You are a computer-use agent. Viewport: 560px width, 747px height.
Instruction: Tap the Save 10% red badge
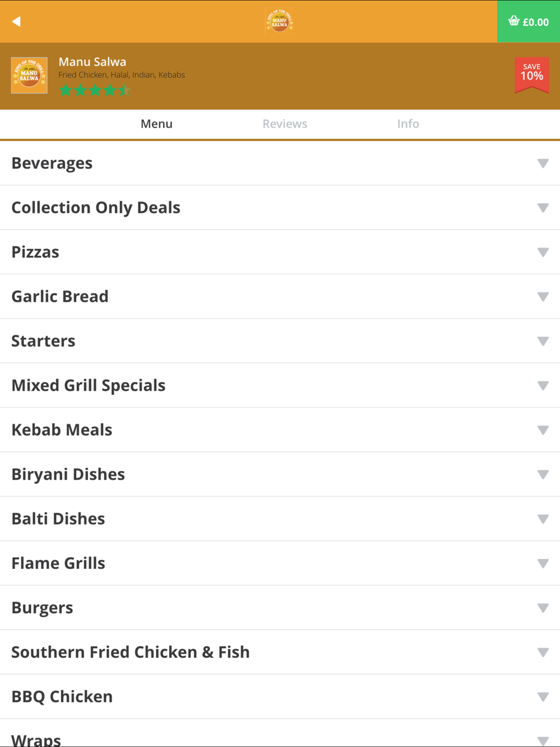531,74
